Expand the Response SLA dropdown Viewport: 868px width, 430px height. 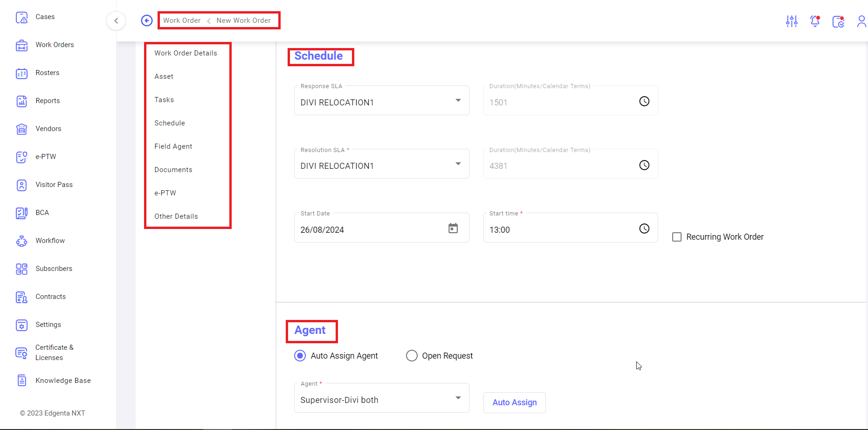pyautogui.click(x=382, y=100)
